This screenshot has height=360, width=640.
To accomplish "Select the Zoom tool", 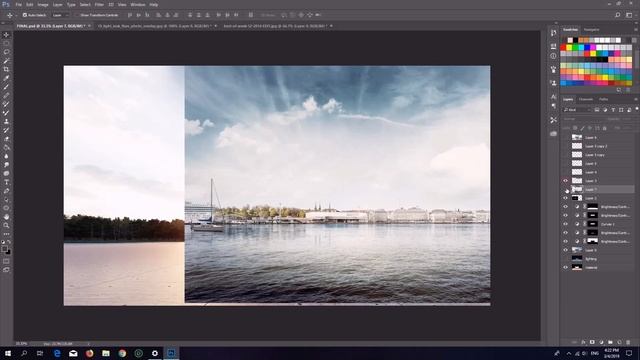I will pyautogui.click(x=6, y=225).
